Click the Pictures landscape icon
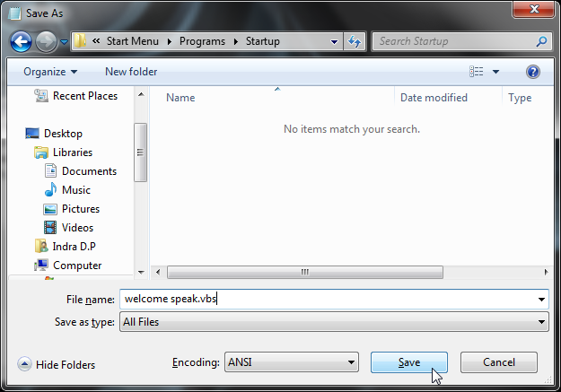This screenshot has height=392, width=561. click(x=50, y=209)
